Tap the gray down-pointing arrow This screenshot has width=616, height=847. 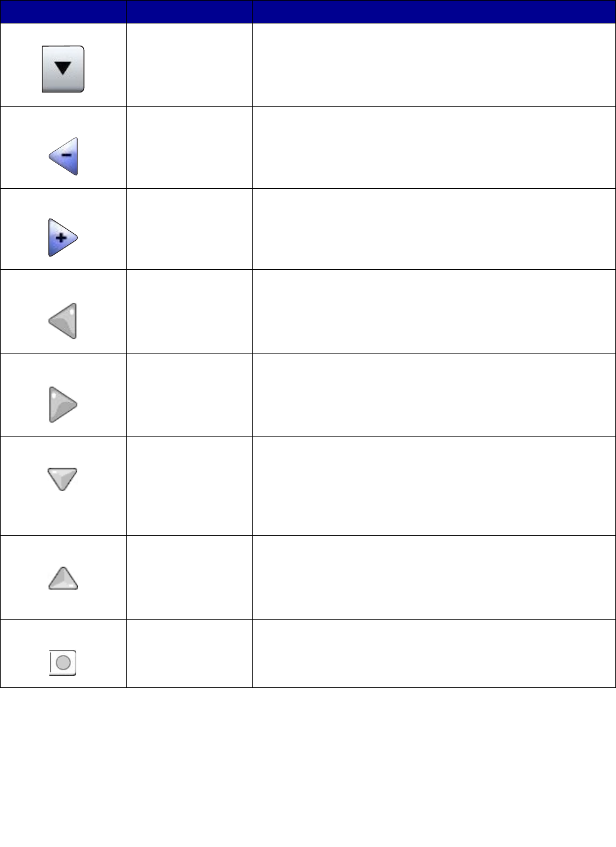(x=63, y=478)
